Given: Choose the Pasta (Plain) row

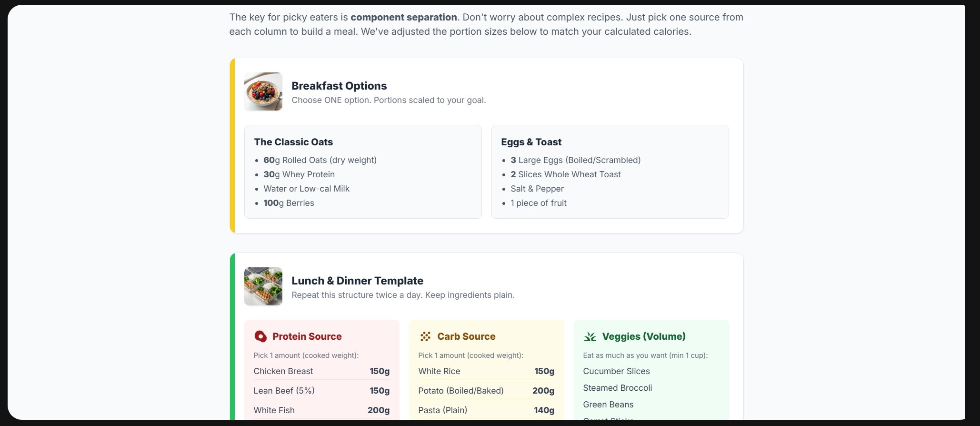Looking at the screenshot, I should point(486,410).
